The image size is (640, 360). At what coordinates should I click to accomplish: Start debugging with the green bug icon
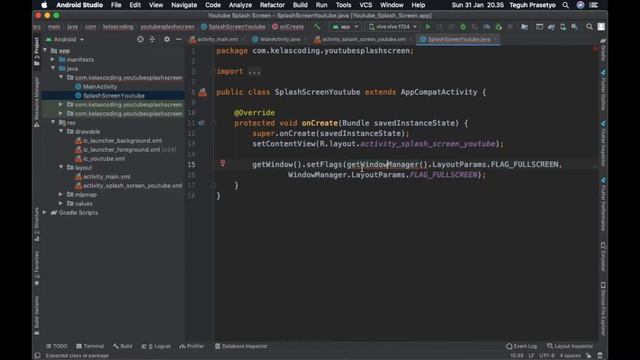click(463, 27)
